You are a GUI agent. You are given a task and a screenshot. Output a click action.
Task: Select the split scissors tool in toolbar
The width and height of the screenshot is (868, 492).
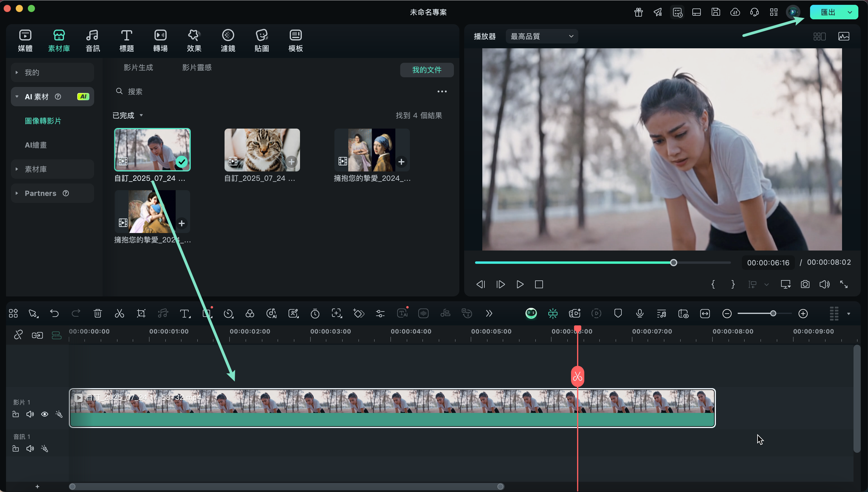coord(119,313)
